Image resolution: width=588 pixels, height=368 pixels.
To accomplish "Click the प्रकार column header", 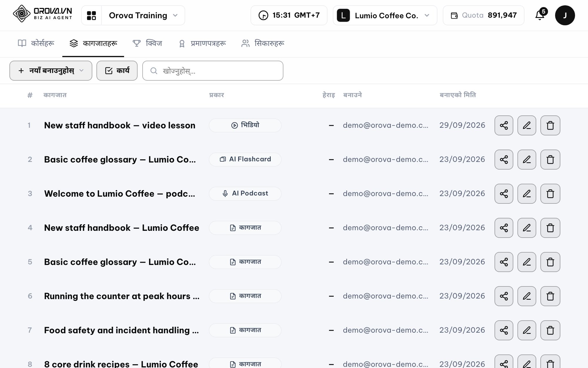I will click(217, 95).
